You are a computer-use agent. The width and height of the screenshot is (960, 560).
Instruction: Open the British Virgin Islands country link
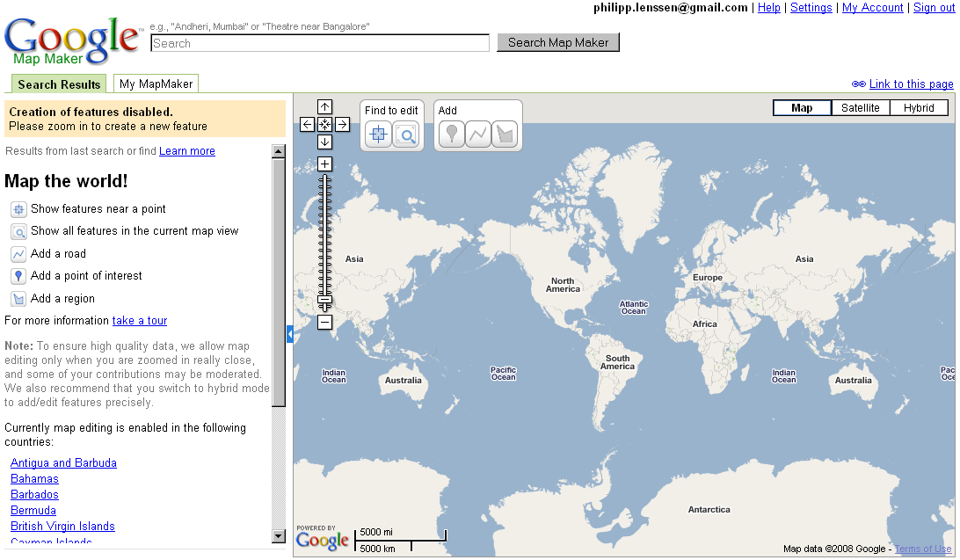click(62, 527)
